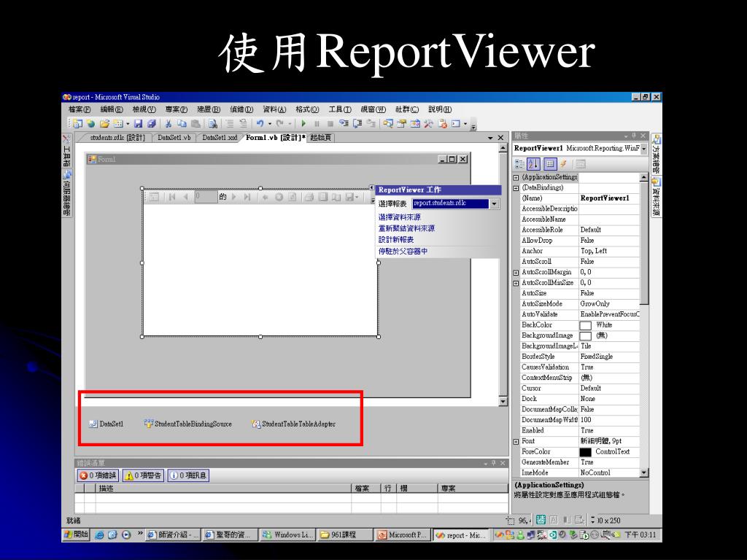747x560 pixels.
Task: Click the Categorized view icon in Properties
Action: [x=519, y=164]
